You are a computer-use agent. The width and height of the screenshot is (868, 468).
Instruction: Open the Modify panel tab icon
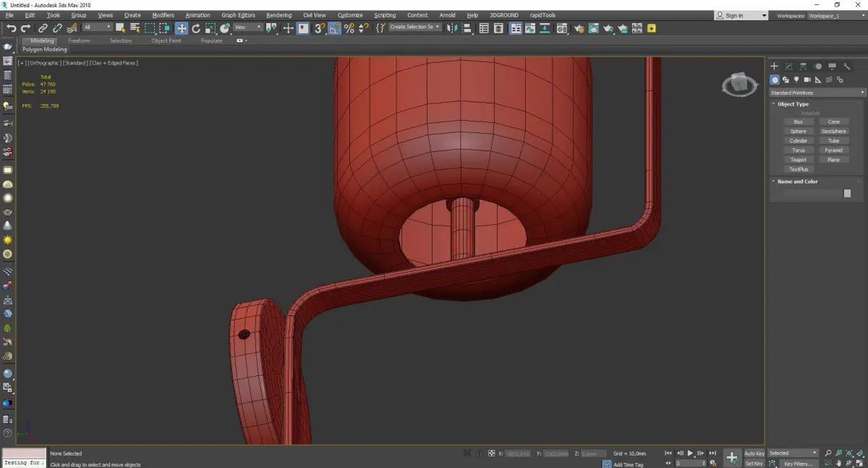[x=788, y=67]
